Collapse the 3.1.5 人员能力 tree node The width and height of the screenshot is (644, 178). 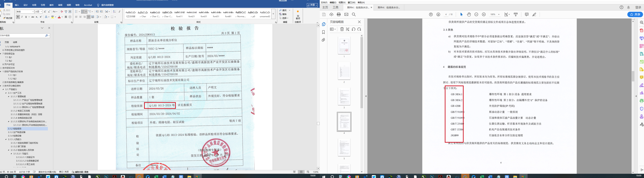pos(6,139)
